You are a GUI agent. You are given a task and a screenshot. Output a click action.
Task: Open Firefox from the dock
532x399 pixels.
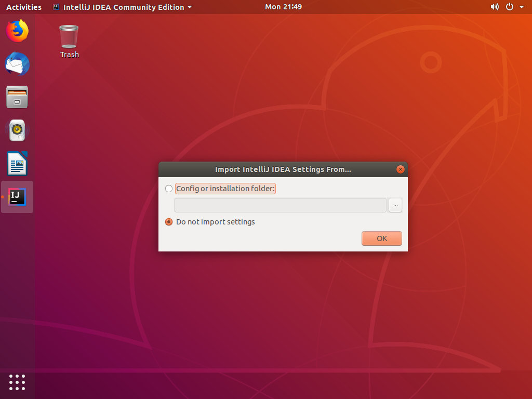click(x=17, y=31)
